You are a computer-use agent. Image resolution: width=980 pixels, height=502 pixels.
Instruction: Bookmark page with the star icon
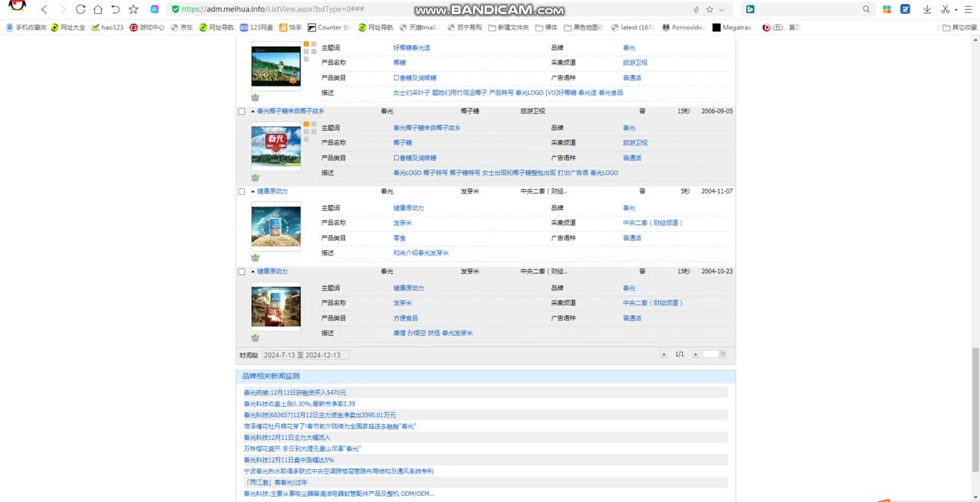pyautogui.click(x=134, y=9)
